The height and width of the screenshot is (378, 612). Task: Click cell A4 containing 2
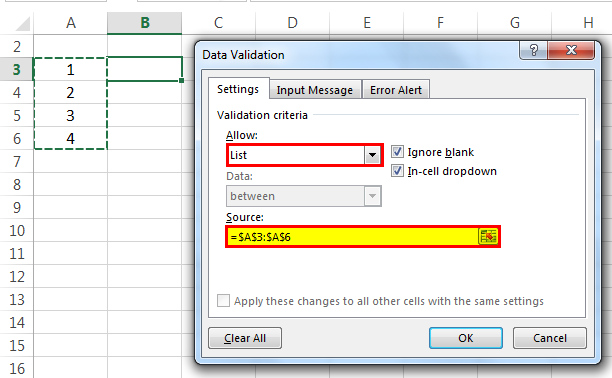tap(70, 93)
